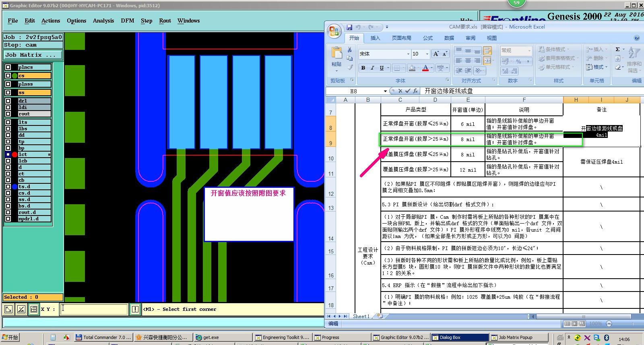The image size is (644, 345).
Task: Toggle the ss layer checkbox
Action: click(8, 92)
